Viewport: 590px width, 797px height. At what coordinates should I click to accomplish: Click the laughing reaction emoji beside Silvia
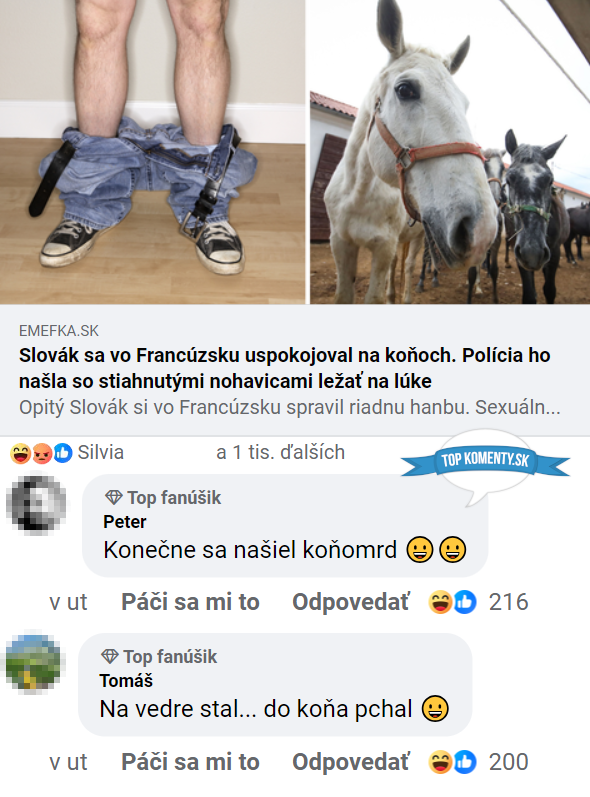pyautogui.click(x=20, y=453)
